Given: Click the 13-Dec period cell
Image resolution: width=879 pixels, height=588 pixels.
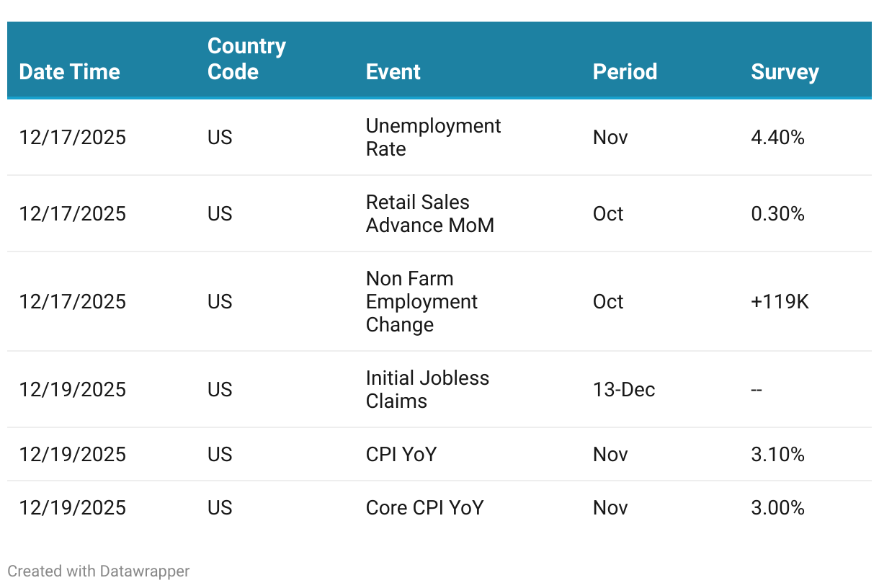Looking at the screenshot, I should (624, 389).
